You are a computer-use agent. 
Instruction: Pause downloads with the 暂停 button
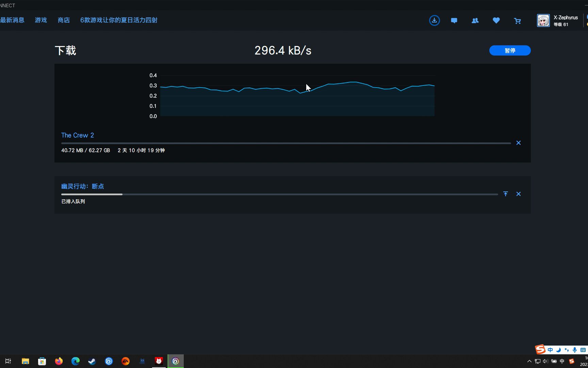(510, 50)
